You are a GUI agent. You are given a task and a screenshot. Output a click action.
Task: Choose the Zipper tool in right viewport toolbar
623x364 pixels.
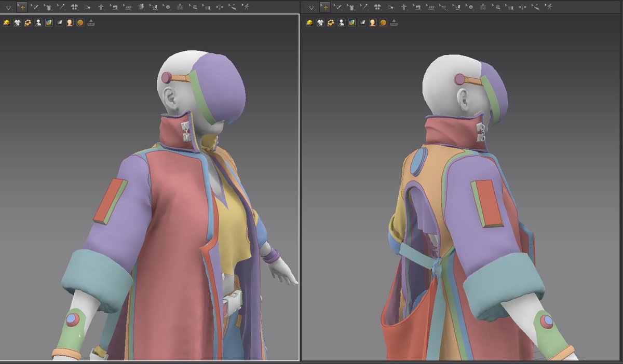[483, 7]
